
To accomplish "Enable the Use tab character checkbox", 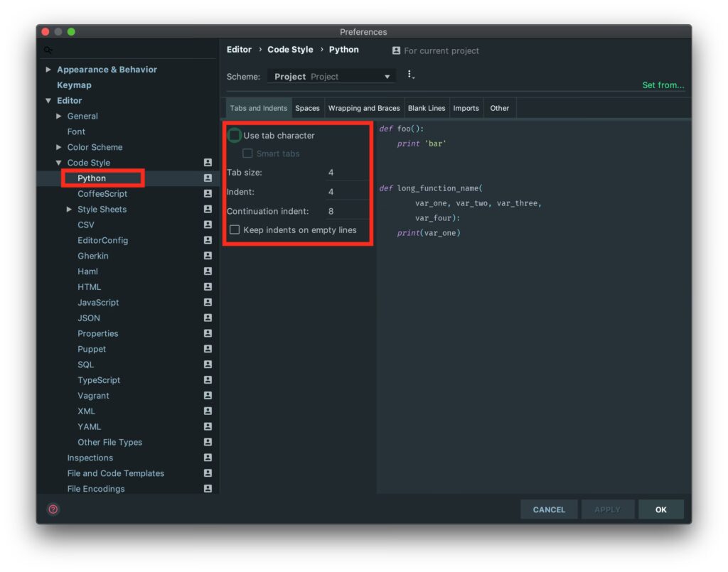I will coord(235,135).
